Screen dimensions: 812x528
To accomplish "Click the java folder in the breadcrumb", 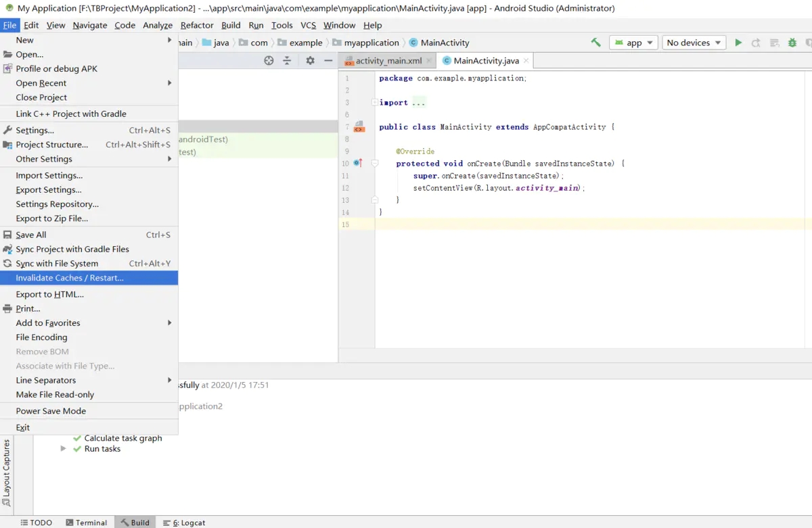I will [x=215, y=43].
